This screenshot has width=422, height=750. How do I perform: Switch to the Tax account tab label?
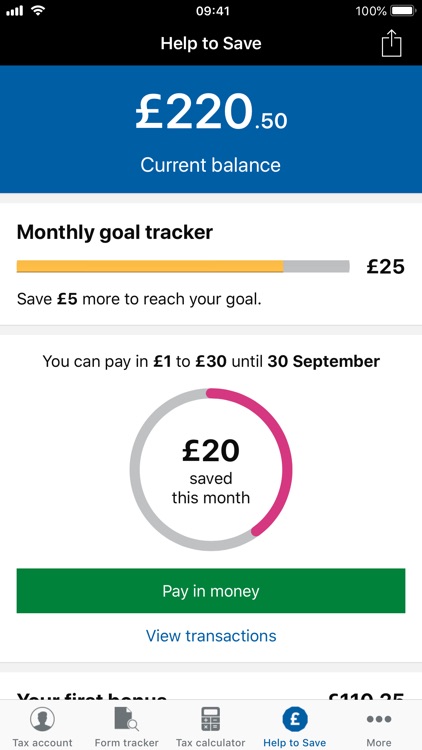click(x=42, y=742)
